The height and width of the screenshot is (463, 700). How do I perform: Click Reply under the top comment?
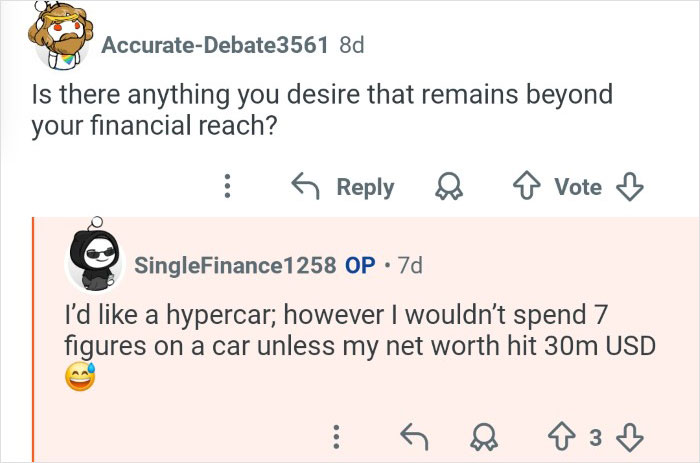click(343, 186)
